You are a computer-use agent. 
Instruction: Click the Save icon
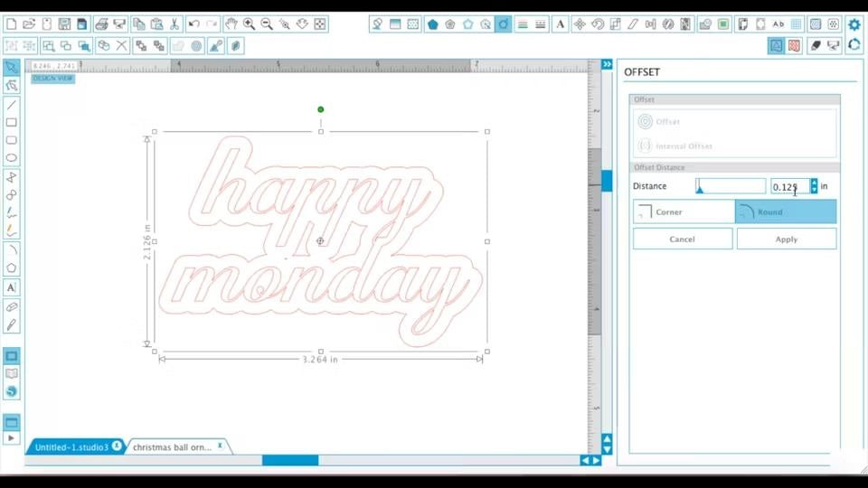click(64, 23)
